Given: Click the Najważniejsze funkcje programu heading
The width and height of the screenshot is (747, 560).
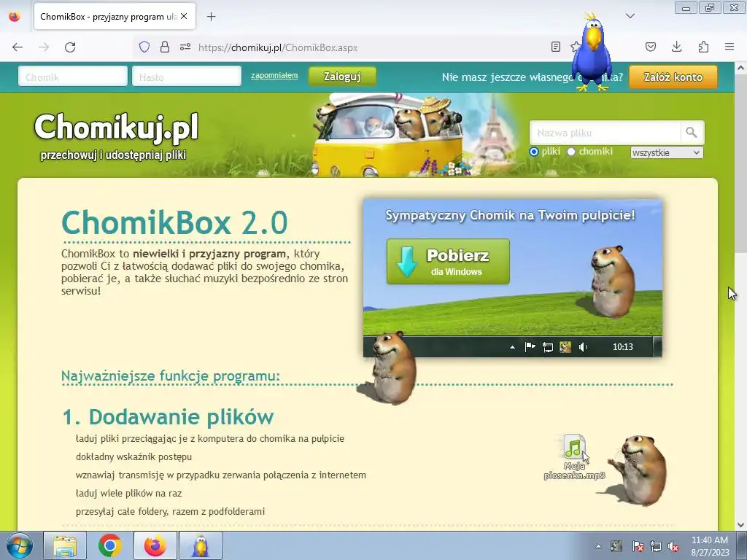Looking at the screenshot, I should [x=171, y=376].
